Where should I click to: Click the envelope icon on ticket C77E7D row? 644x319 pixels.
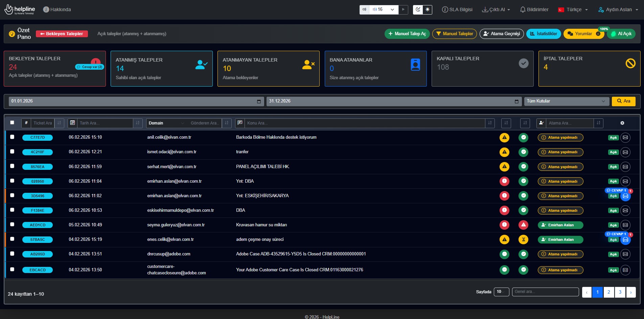(625, 137)
